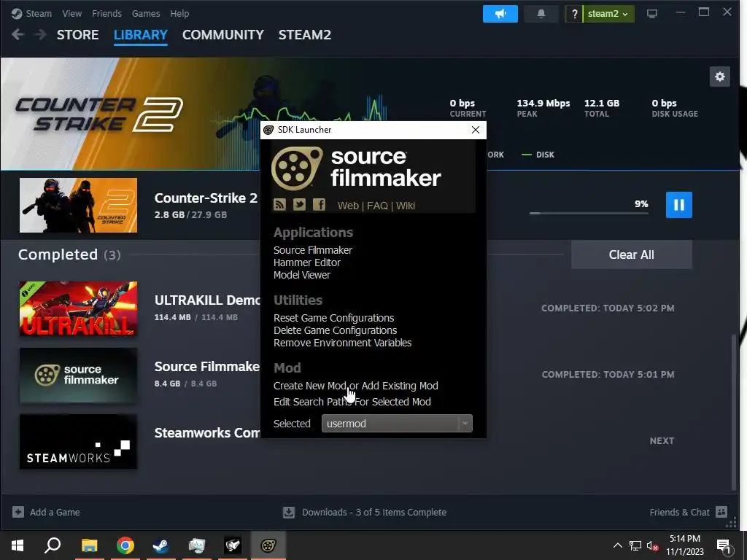Screen dimensions: 747x560
Task: Open Windows Start menu
Action: tap(18, 545)
